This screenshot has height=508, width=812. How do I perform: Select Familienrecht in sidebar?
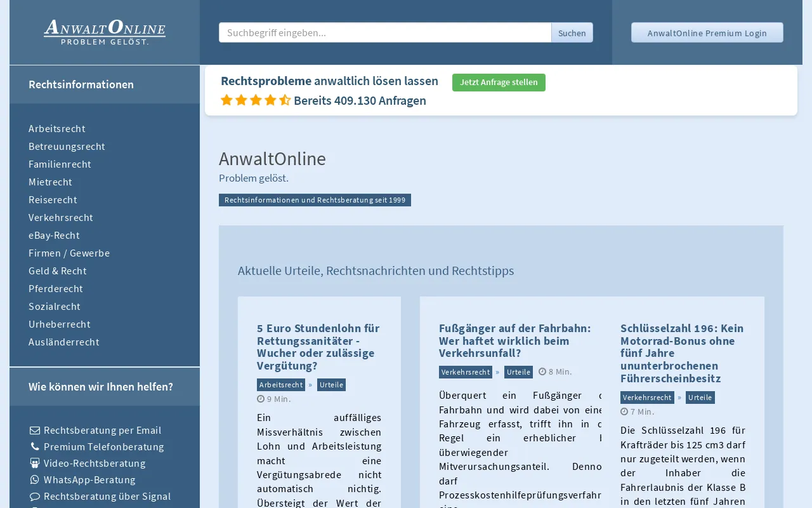tap(60, 164)
